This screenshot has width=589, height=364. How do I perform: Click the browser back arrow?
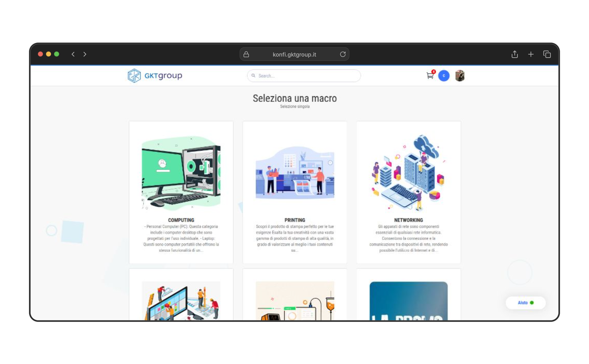click(x=73, y=54)
